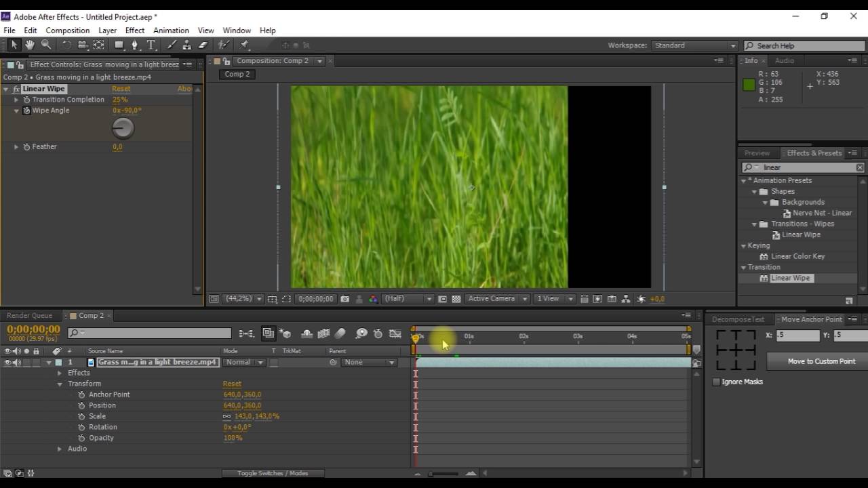Toggle transparency grid in composition viewer

tap(456, 299)
